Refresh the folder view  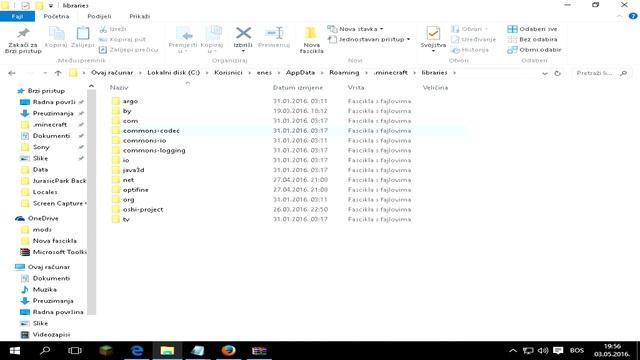pos(557,73)
